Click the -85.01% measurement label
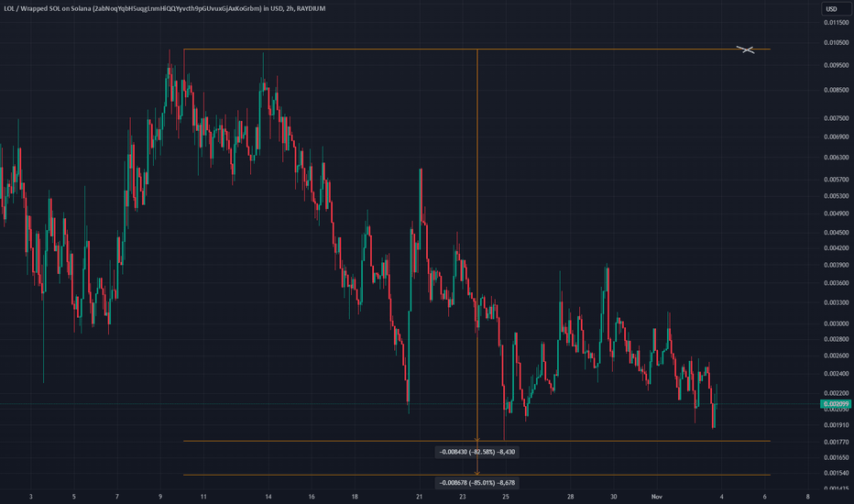This screenshot has height=504, width=854. pos(477,483)
